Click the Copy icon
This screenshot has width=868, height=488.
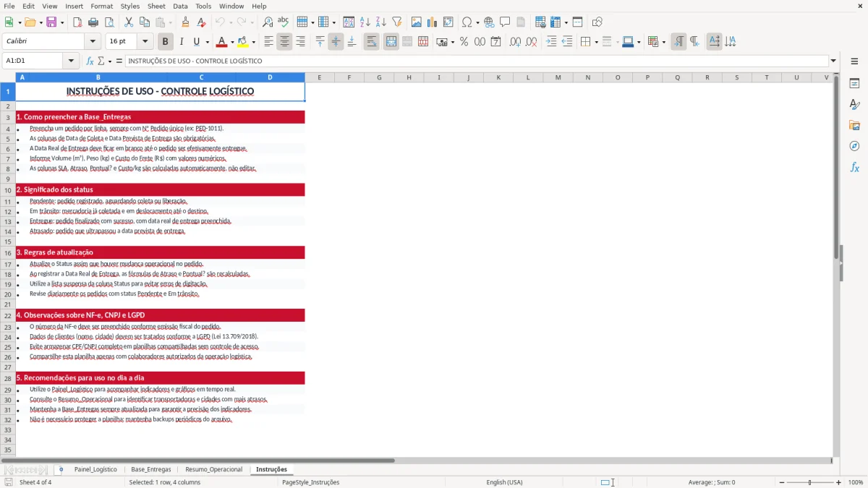(x=144, y=22)
